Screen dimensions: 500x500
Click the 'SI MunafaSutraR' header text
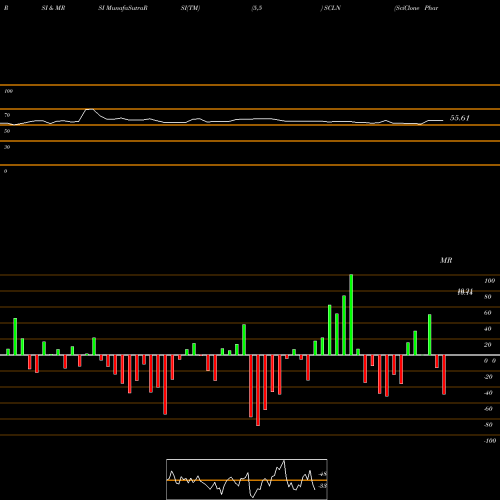(x=123, y=8)
